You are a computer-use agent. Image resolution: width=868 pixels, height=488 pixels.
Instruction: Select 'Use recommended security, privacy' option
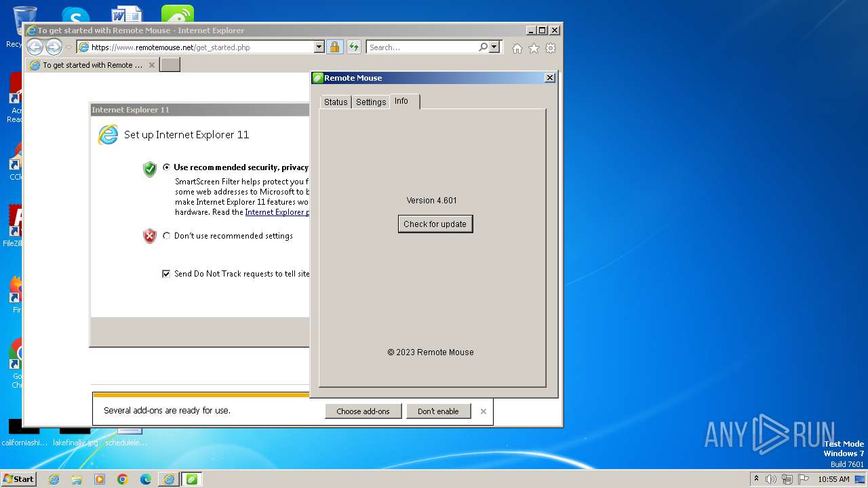point(167,167)
